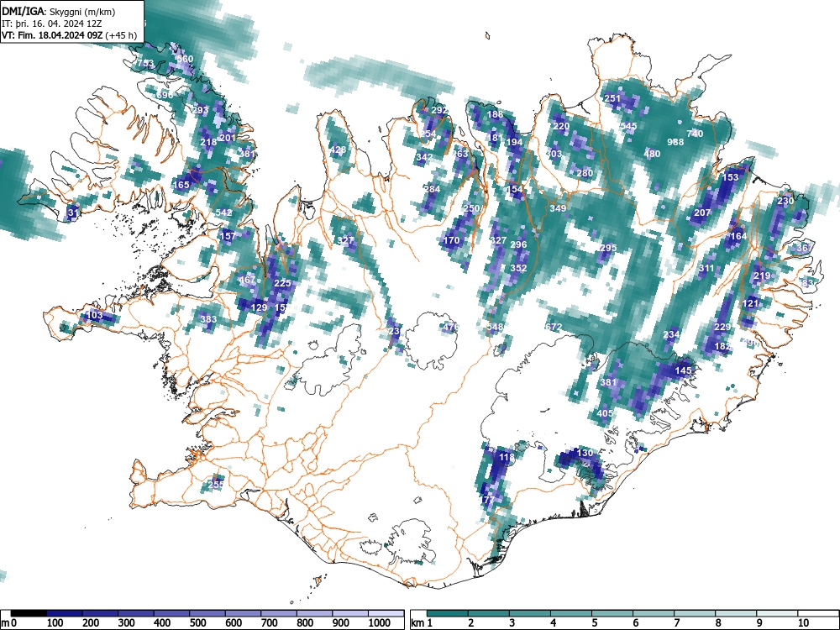
Task: Click the visibility value 292
Action: [x=439, y=110]
